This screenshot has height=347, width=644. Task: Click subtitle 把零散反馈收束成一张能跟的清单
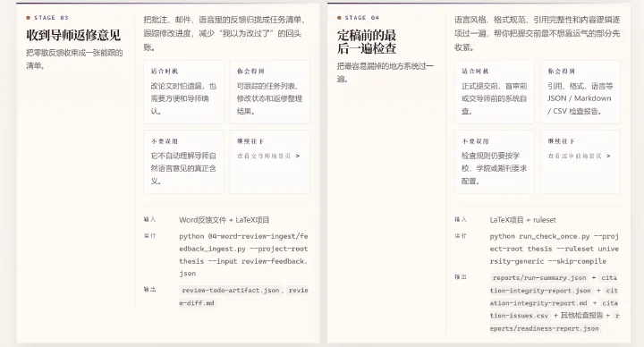[x=74, y=59]
